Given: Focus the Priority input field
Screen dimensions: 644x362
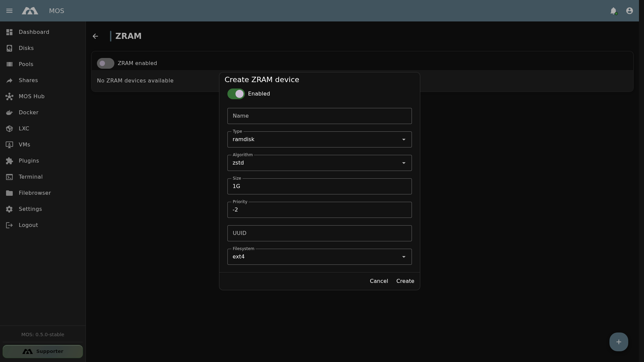Looking at the screenshot, I should [319, 210].
